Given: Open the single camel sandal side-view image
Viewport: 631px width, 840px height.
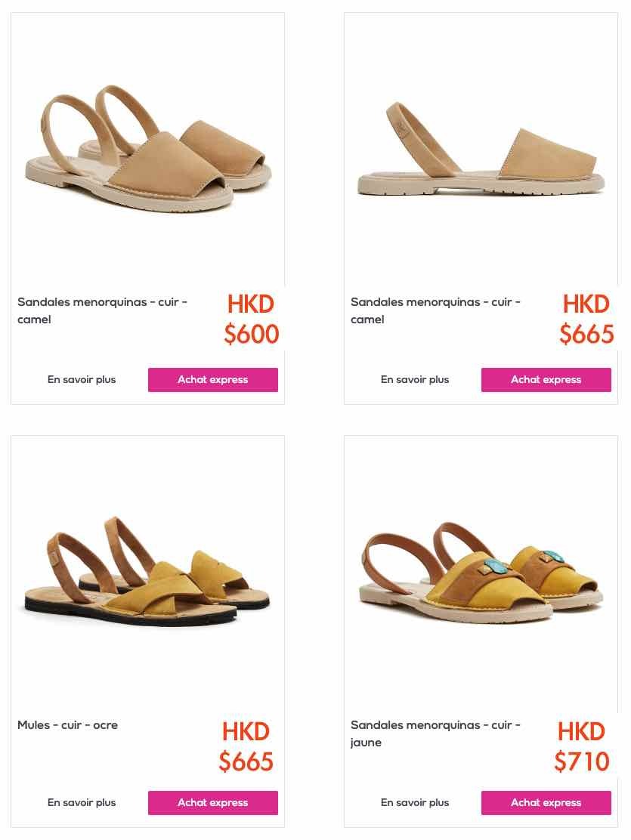Looking at the screenshot, I should [481, 149].
